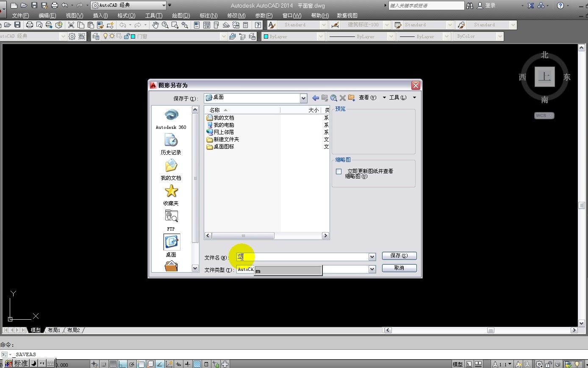Click the Save icon in quick access toolbar
588x368 pixels.
(x=34, y=6)
